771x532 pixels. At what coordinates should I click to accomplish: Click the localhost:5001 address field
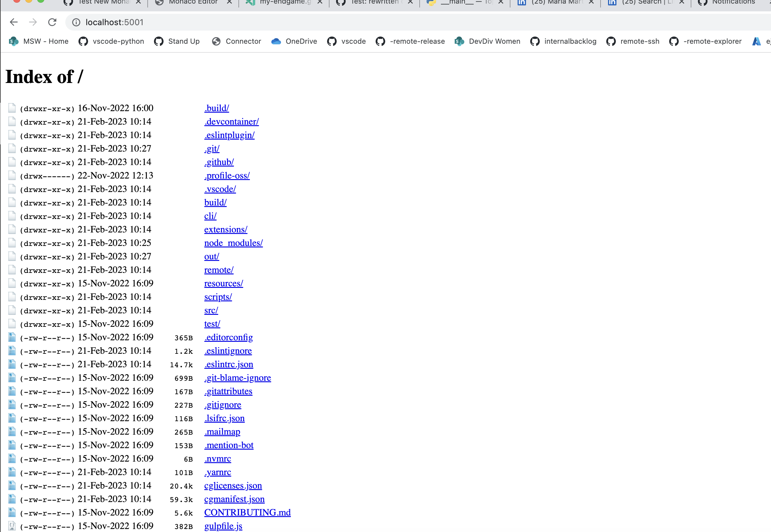pos(114,22)
